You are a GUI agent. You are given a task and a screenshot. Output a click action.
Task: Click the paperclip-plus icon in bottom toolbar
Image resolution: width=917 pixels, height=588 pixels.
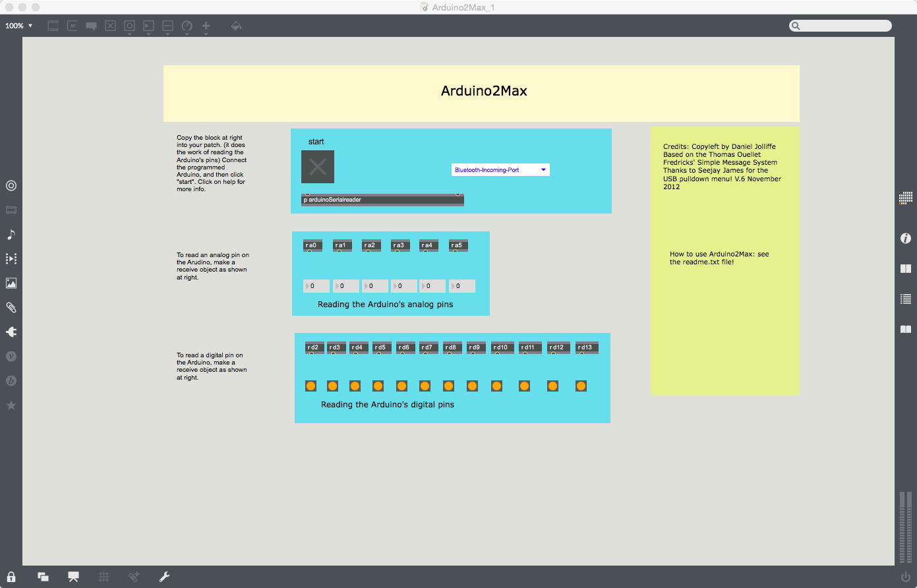click(134, 577)
